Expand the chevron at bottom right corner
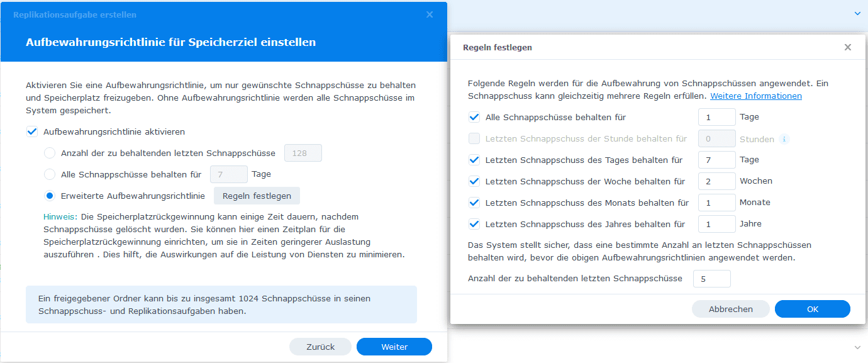The image size is (868, 363). click(x=857, y=347)
